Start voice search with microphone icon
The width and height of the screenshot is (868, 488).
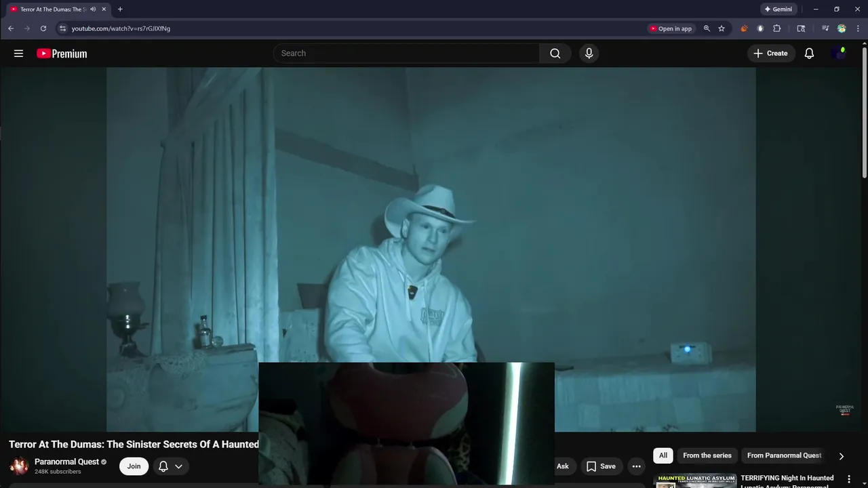tap(589, 54)
